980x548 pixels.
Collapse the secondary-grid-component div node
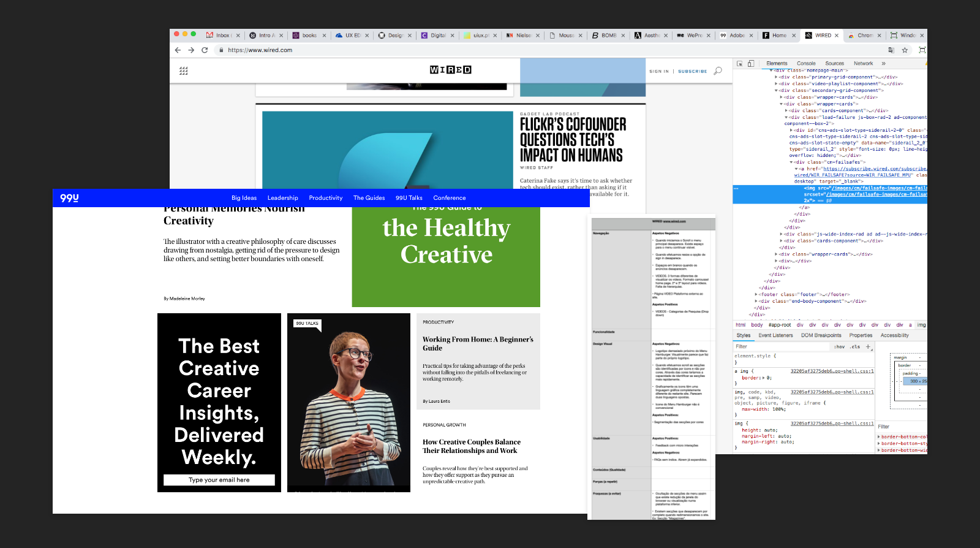tap(776, 91)
